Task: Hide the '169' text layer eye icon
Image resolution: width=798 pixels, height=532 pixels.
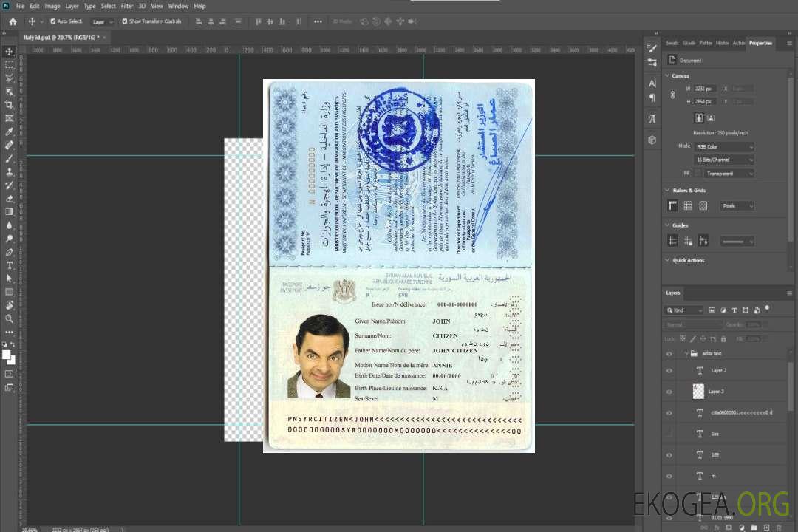Action: pos(669,455)
